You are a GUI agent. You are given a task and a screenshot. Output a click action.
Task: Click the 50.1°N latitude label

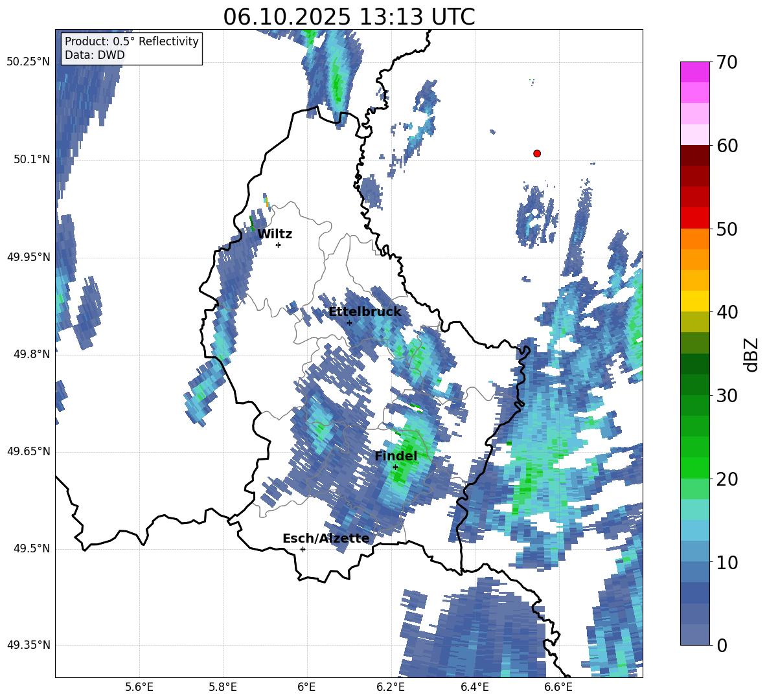pyautogui.click(x=31, y=159)
